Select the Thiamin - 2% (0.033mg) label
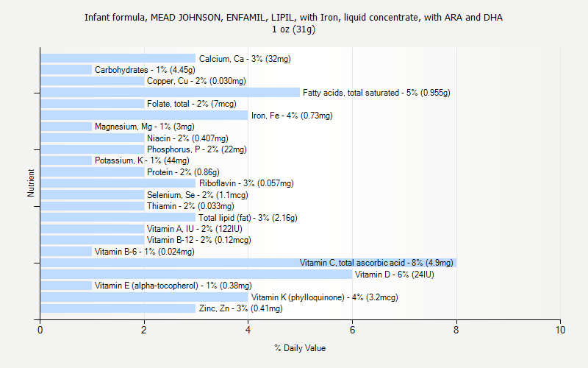The image size is (588, 368). pos(190,206)
